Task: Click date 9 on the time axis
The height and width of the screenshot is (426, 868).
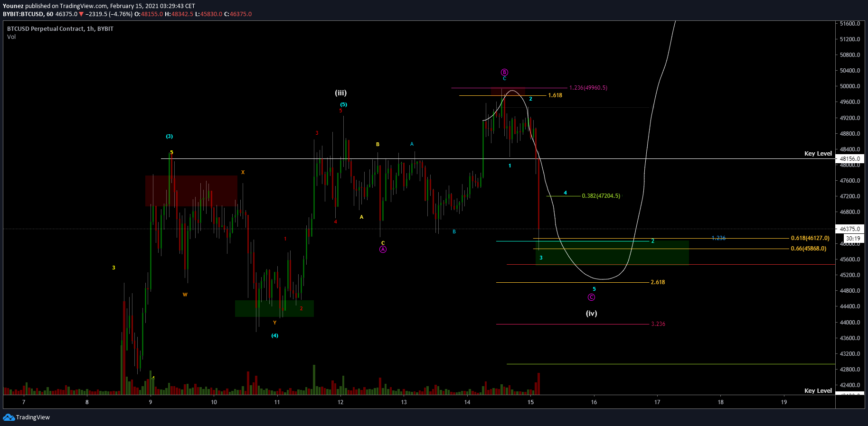Action: coord(151,402)
